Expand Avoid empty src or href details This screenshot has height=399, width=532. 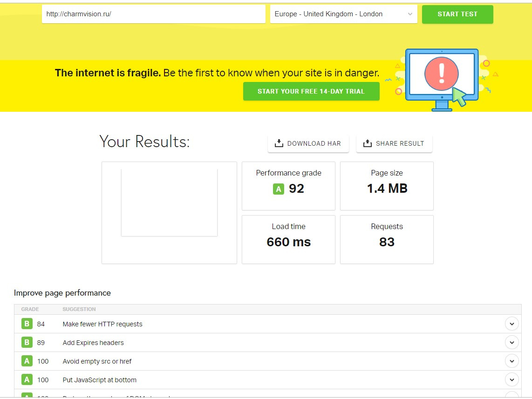click(x=512, y=361)
